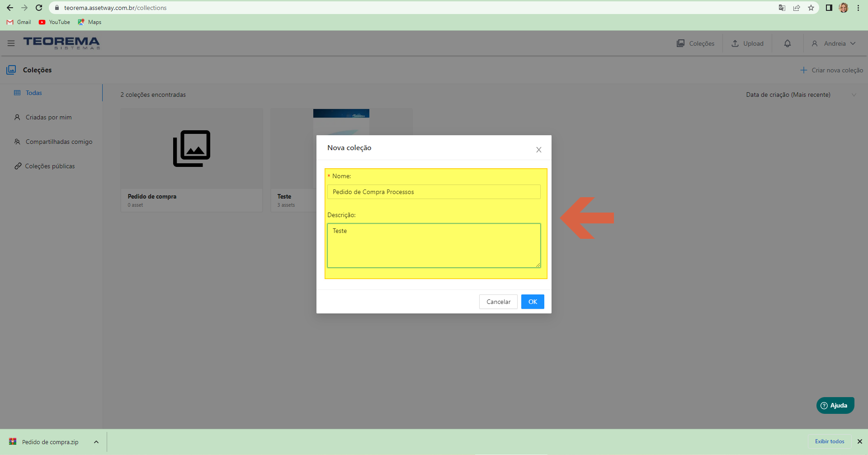Expand options for Pedido de compra.zip download
This screenshot has height=455, width=868.
[96, 442]
